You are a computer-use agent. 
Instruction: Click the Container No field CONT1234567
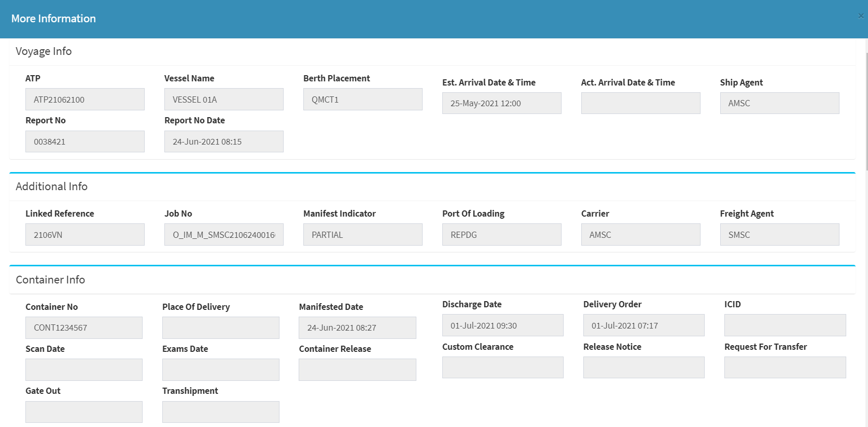(x=84, y=328)
